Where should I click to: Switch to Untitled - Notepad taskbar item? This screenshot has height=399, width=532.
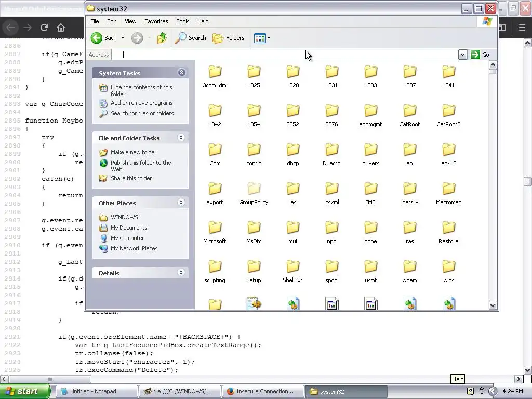pos(96,391)
